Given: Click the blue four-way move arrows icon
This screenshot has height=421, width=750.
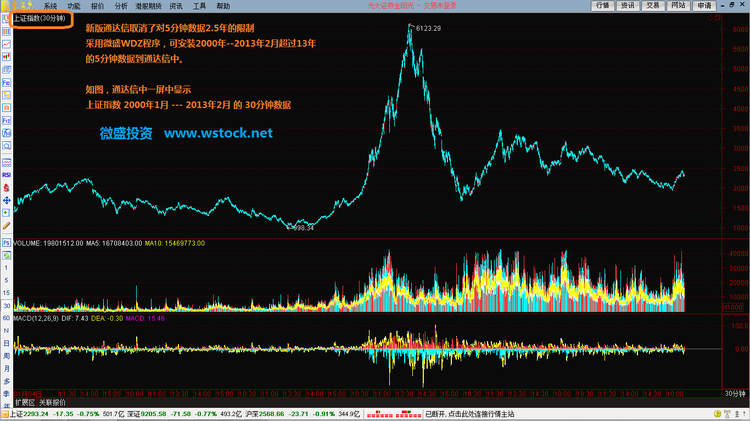Looking at the screenshot, I should coord(6,200).
